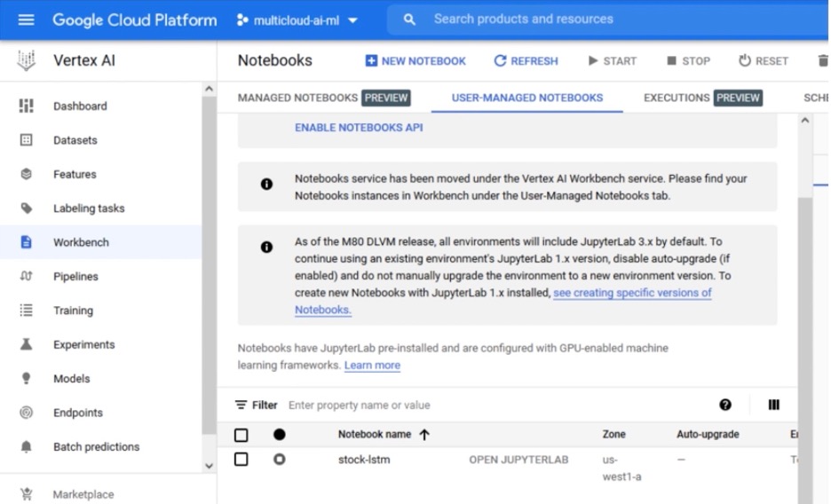Screen dimensions: 831x504
Task: Click the Enable Notebooks API link
Action: (359, 128)
